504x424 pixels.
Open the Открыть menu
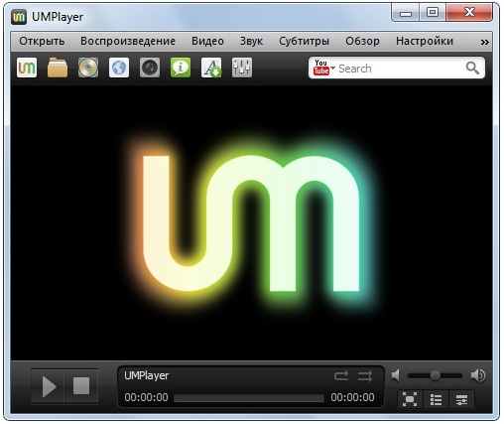[42, 41]
